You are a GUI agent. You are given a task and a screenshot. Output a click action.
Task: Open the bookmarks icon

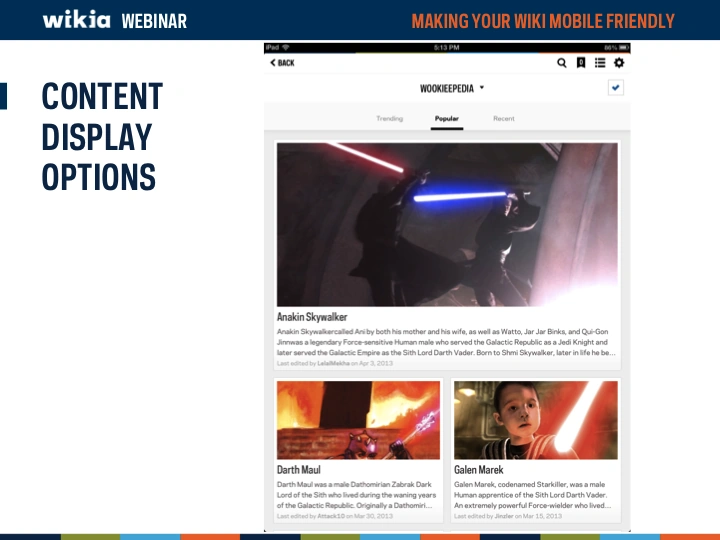tap(581, 63)
